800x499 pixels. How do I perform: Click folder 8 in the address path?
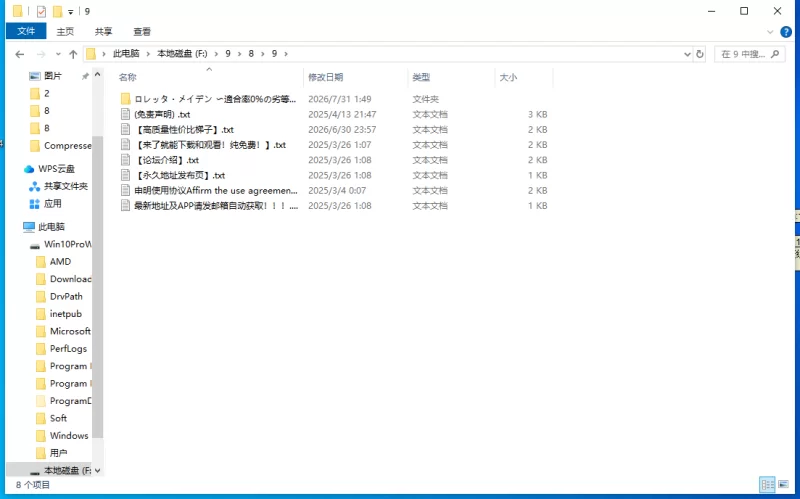click(251, 54)
